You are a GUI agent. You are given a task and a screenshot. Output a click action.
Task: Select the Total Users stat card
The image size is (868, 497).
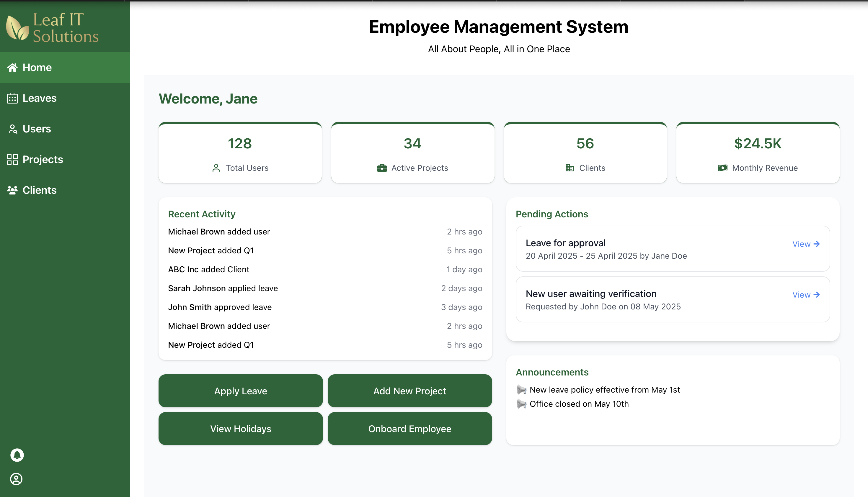(x=240, y=153)
